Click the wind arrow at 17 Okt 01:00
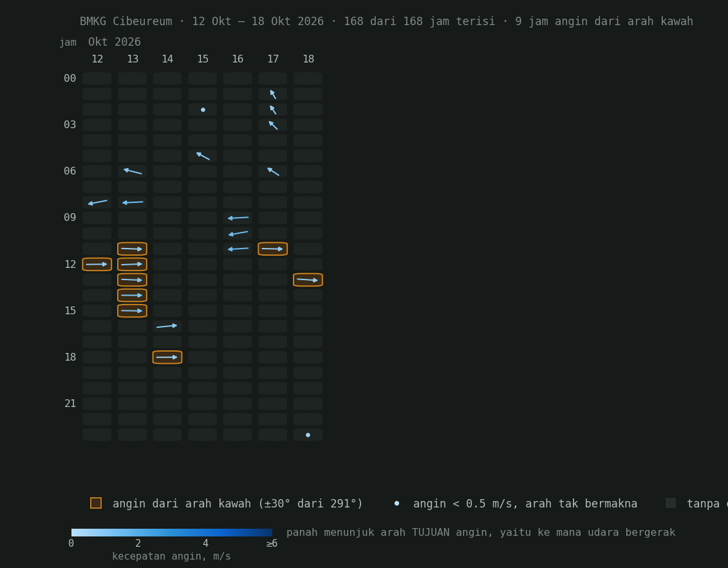 [x=273, y=94]
